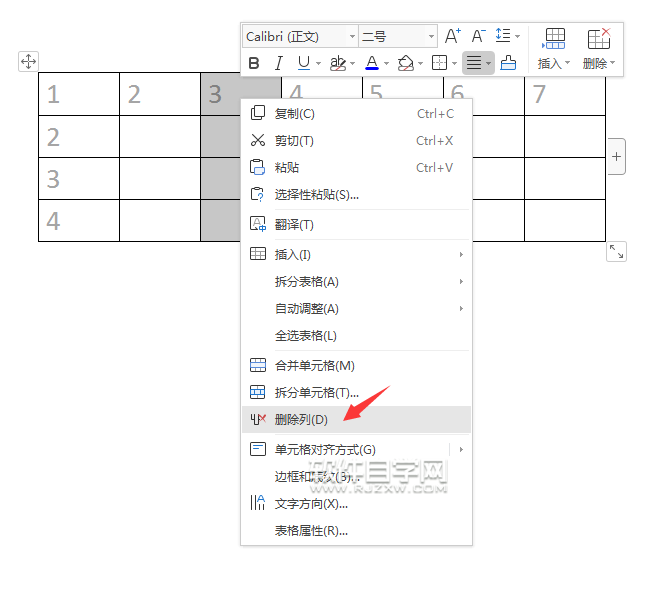Click the cell shading paint bucket icon
The image size is (645, 590).
pyautogui.click(x=406, y=63)
